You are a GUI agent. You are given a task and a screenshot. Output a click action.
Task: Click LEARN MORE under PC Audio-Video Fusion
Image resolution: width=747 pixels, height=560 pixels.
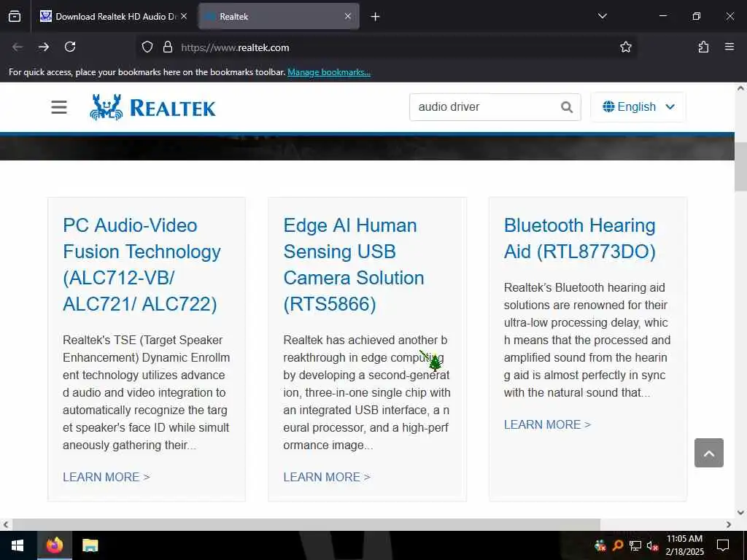(x=107, y=477)
